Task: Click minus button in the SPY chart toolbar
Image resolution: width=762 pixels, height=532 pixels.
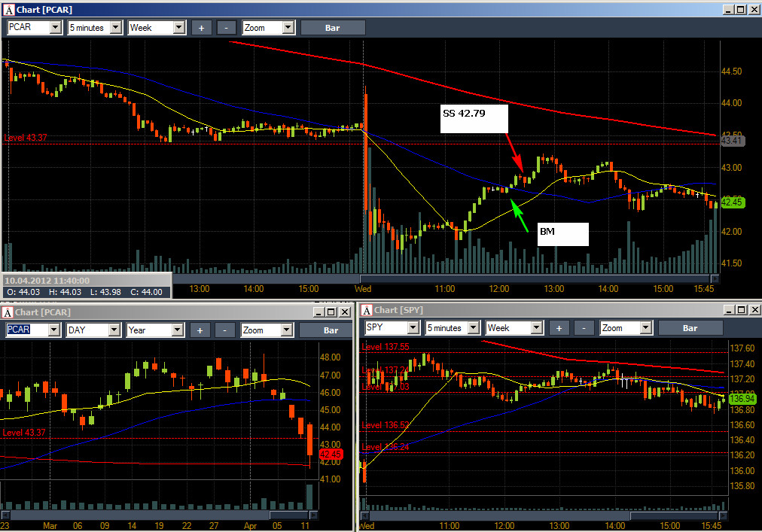Action: coord(584,328)
